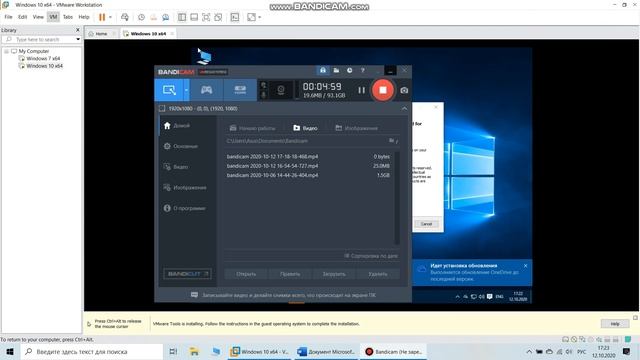Click the Bandicam file list scrollbar

pyautogui.click(x=397, y=198)
